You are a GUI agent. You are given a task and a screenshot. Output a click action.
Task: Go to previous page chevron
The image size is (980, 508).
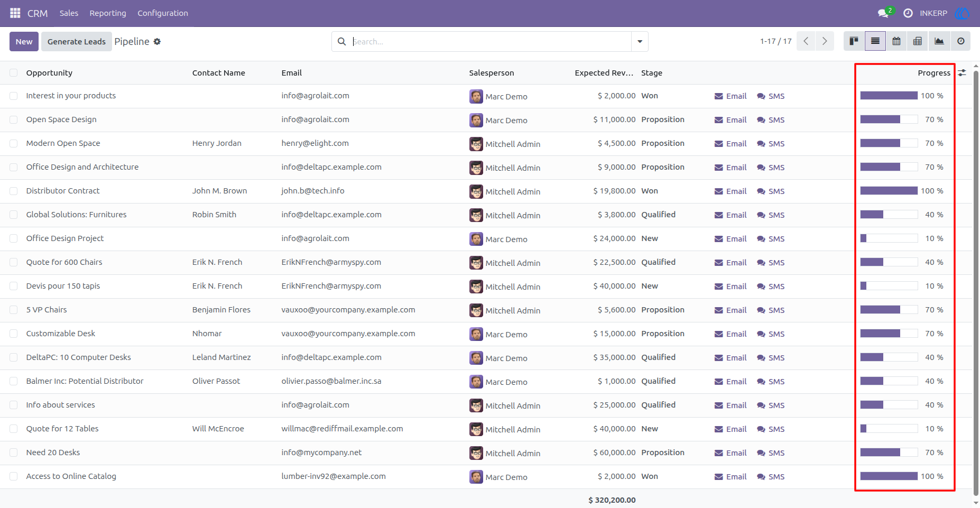coord(806,41)
